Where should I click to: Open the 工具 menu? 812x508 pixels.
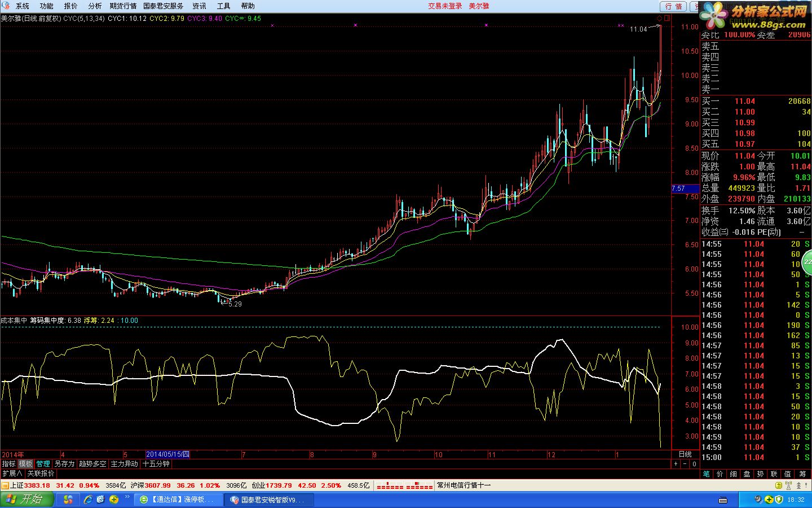223,6
